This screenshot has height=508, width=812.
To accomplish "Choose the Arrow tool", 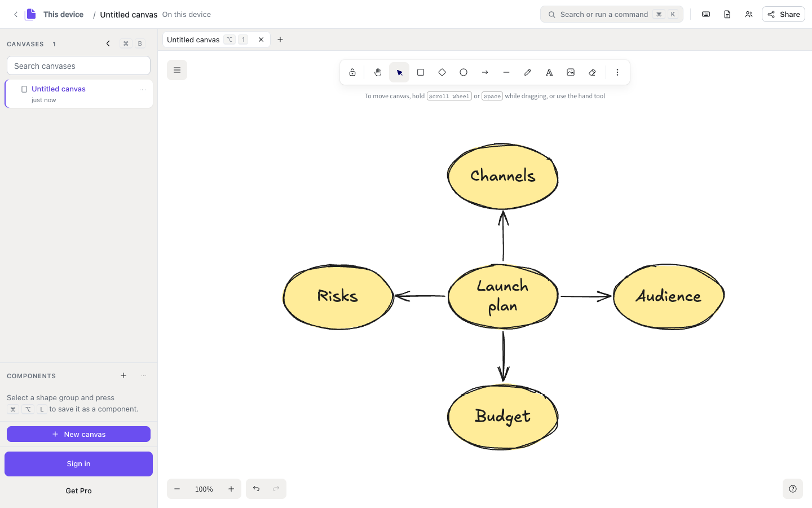I will [485, 72].
